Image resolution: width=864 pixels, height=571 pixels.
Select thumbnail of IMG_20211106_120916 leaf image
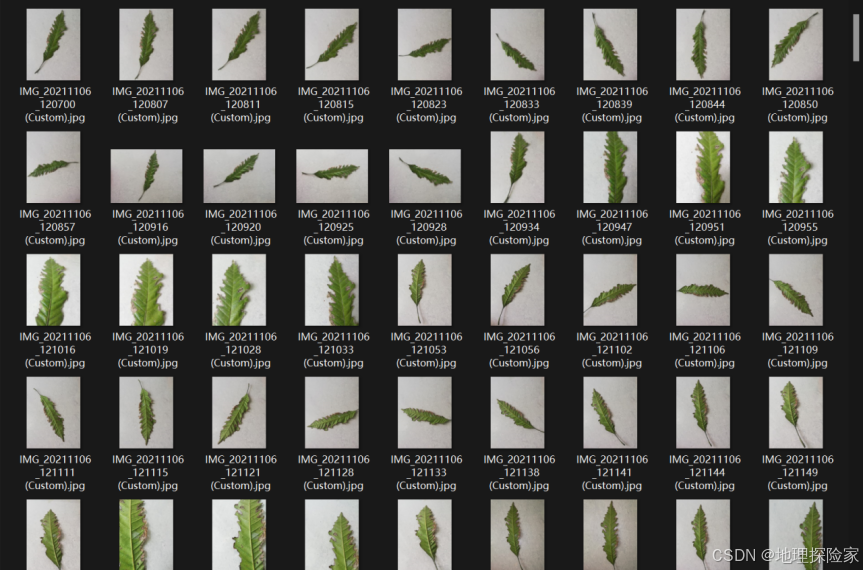(146, 176)
